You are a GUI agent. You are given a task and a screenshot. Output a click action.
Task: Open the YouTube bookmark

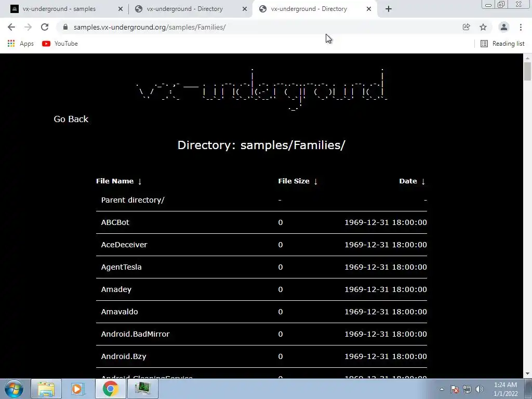[x=60, y=44]
